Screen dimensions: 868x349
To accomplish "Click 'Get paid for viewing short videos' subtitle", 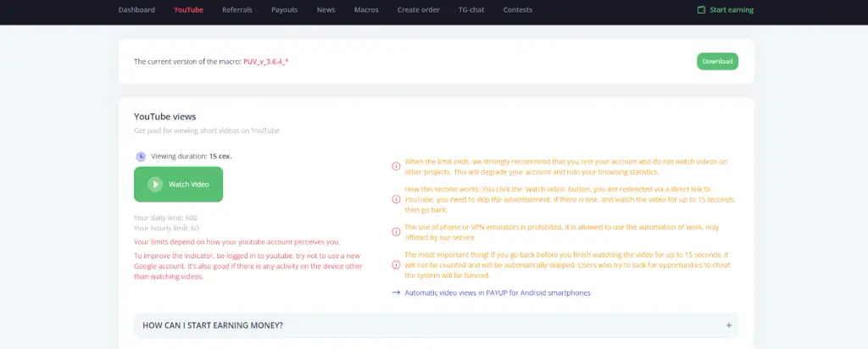I will [207, 131].
